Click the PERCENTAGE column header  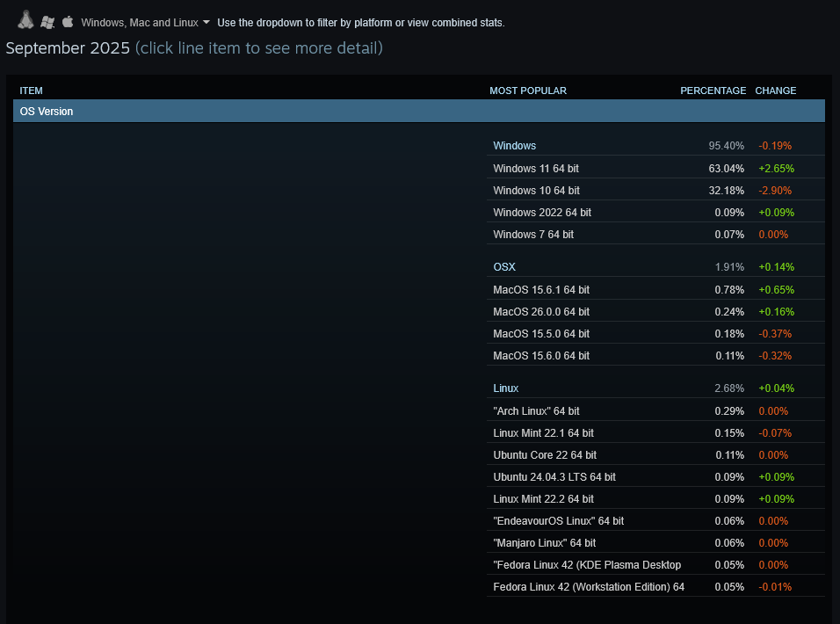point(713,91)
